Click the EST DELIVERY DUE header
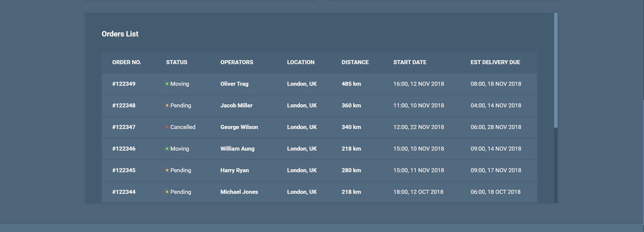Image resolution: width=644 pixels, height=232 pixels. click(495, 62)
